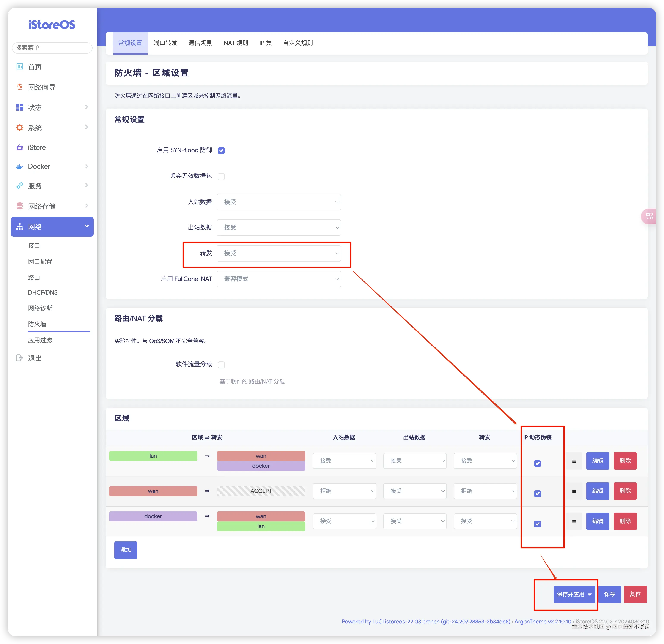Open the wan zone inbound data dropdown
Screen dimensions: 664x644
coord(344,491)
